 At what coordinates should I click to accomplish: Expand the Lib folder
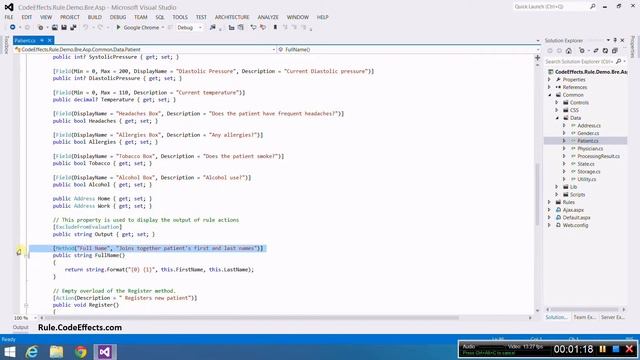point(557,187)
